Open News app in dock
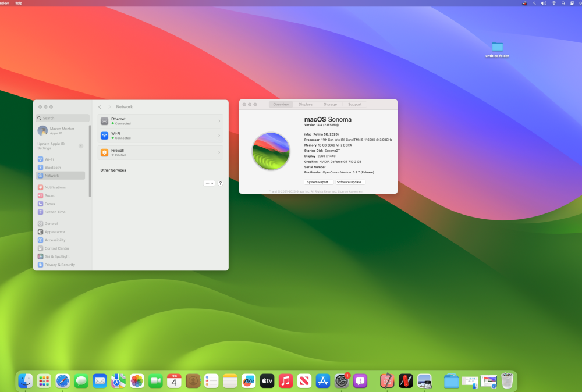Image resolution: width=582 pixels, height=392 pixels. [x=304, y=381]
